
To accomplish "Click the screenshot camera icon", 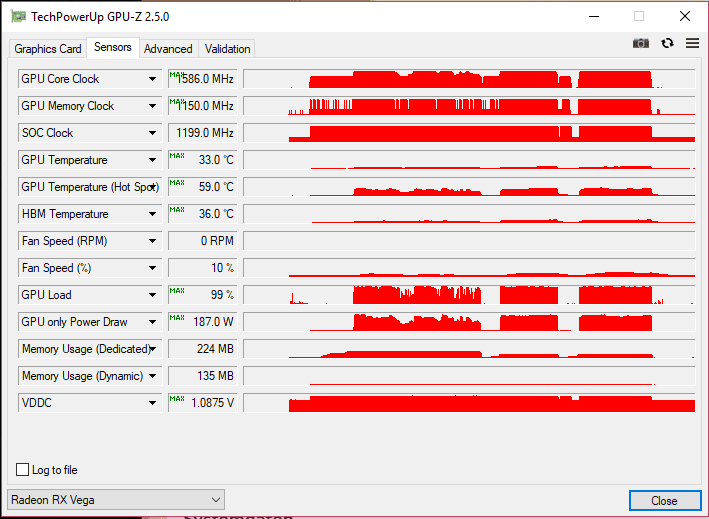I will click(x=640, y=43).
